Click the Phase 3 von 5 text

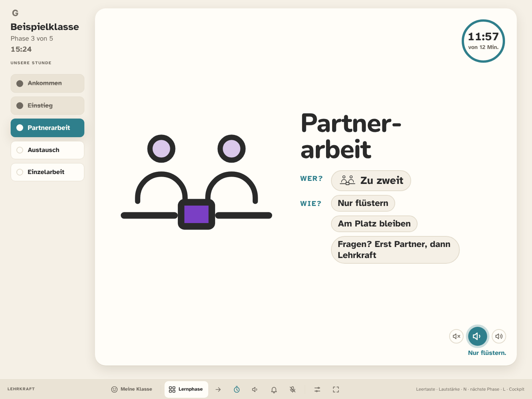click(x=32, y=38)
